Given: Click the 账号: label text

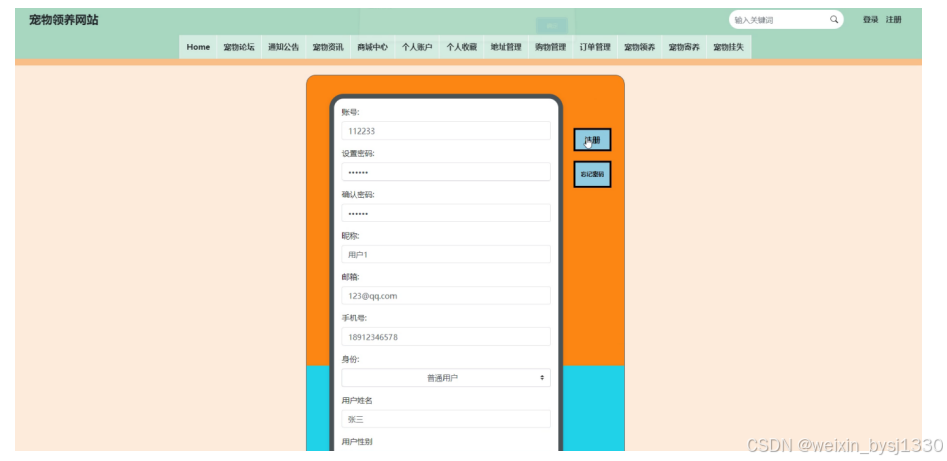Looking at the screenshot, I should point(351,112).
